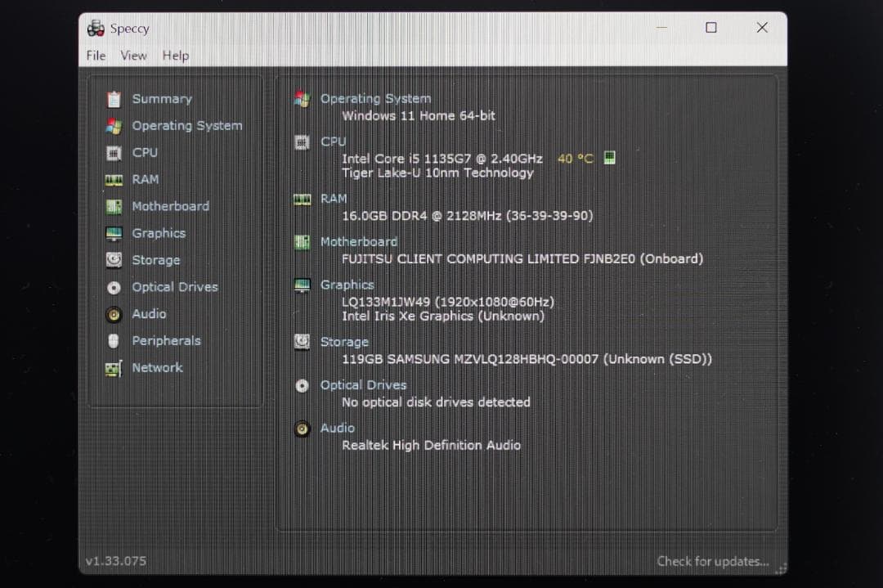Select the Graphics monitor icon in sidebar
The width and height of the screenshot is (883, 588).
click(114, 233)
